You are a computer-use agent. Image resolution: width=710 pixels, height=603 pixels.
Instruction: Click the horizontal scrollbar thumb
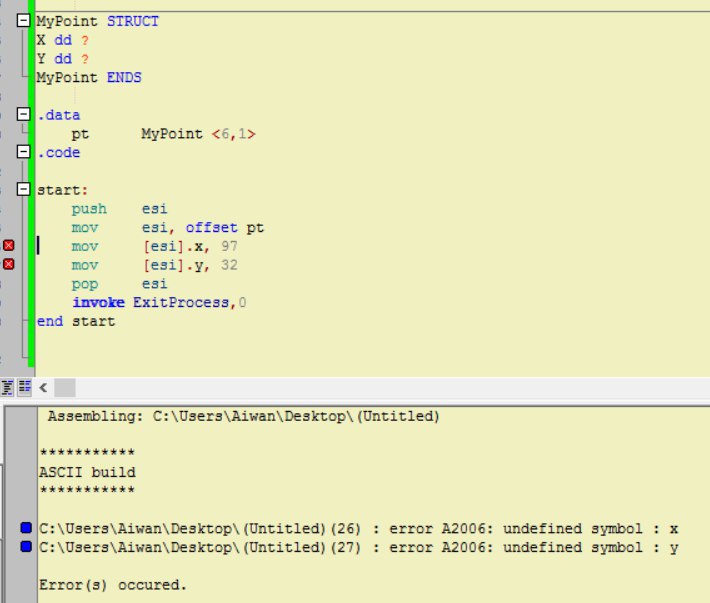pyautogui.click(x=65, y=388)
